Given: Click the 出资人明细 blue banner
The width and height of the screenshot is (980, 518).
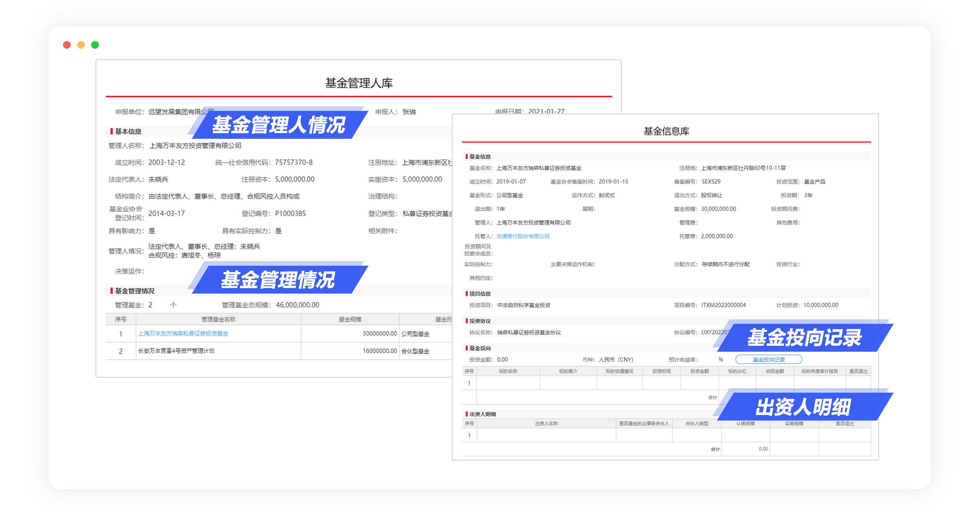Looking at the screenshot, I should [x=804, y=407].
